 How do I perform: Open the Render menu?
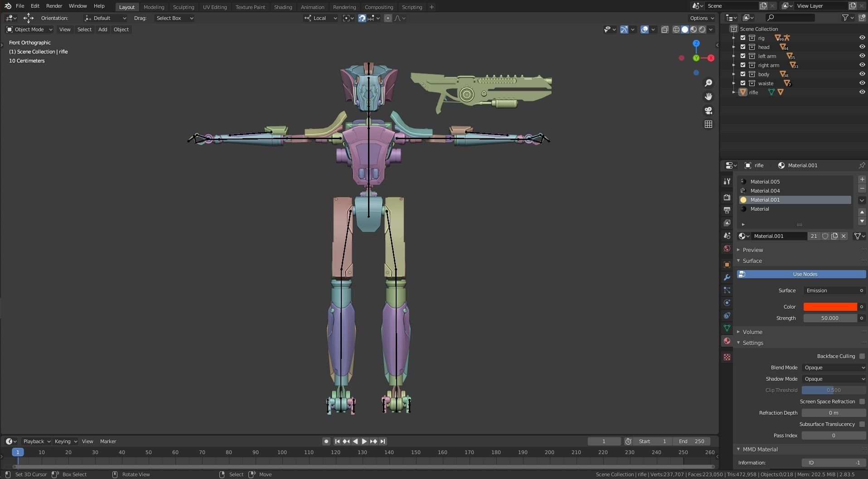click(x=54, y=6)
